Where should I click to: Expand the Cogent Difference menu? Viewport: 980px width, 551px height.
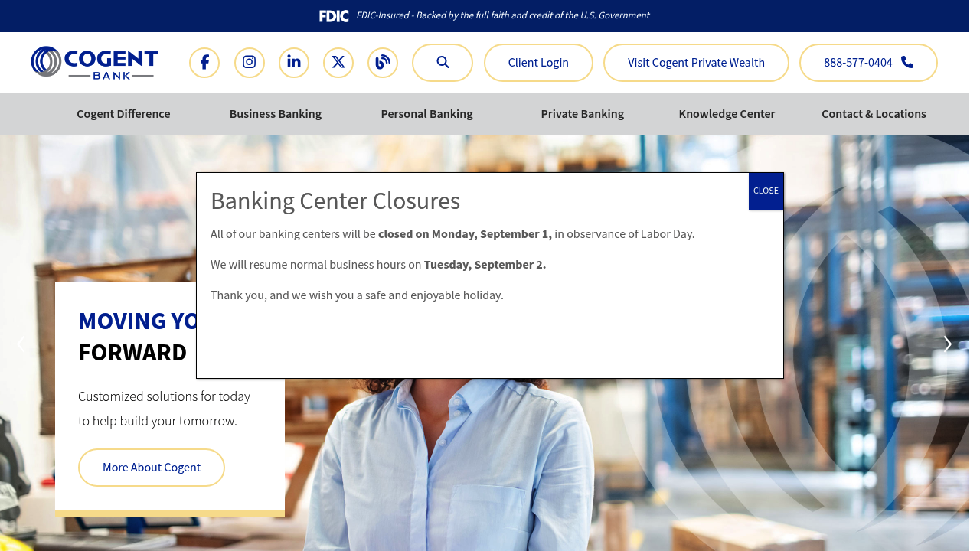[x=123, y=114]
